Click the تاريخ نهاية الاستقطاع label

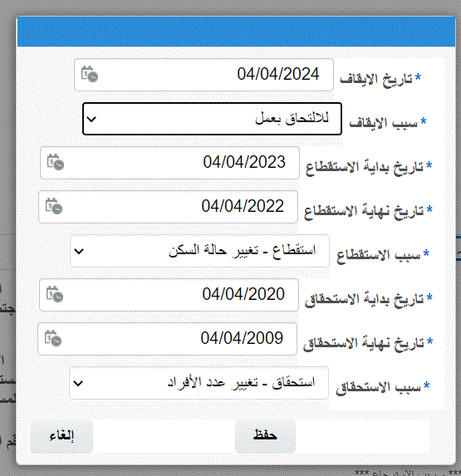tap(364, 211)
